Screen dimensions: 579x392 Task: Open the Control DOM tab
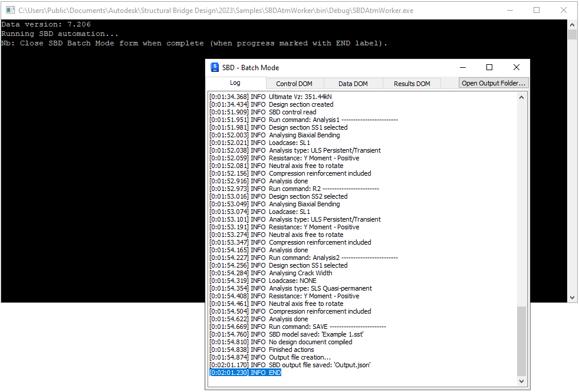[294, 84]
